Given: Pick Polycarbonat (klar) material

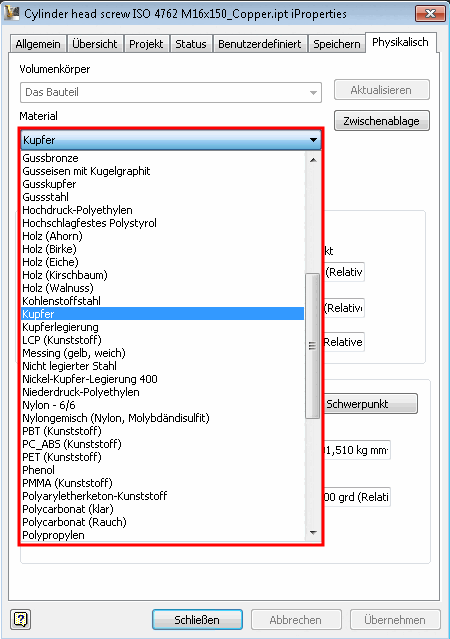Looking at the screenshot, I should tap(163, 509).
